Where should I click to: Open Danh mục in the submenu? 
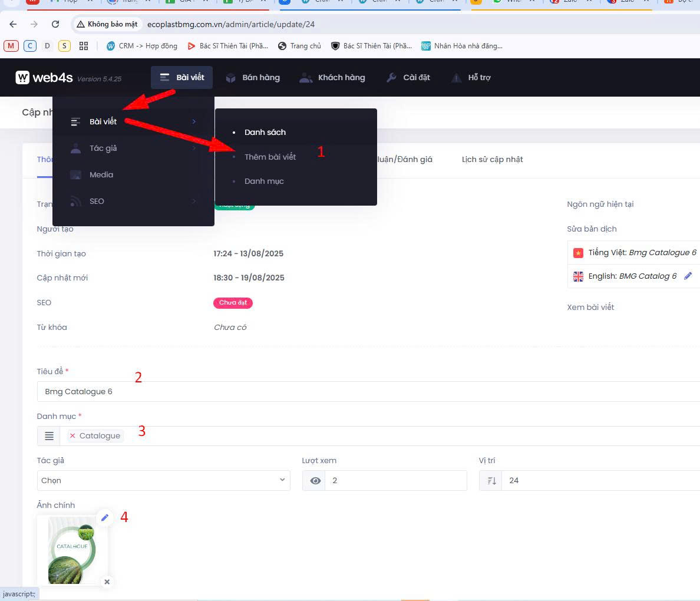tap(264, 181)
